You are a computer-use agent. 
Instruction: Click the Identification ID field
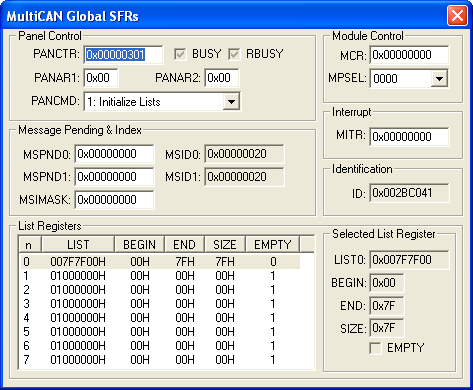click(409, 193)
